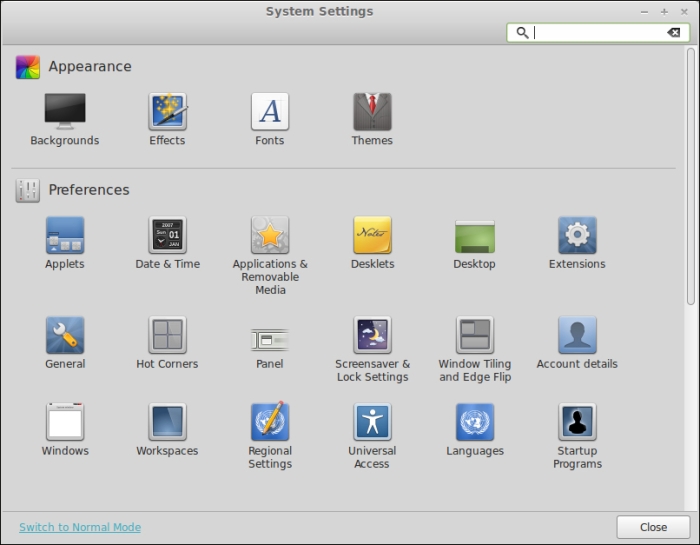Open the General preferences
The image size is (700, 545).
coord(65,343)
